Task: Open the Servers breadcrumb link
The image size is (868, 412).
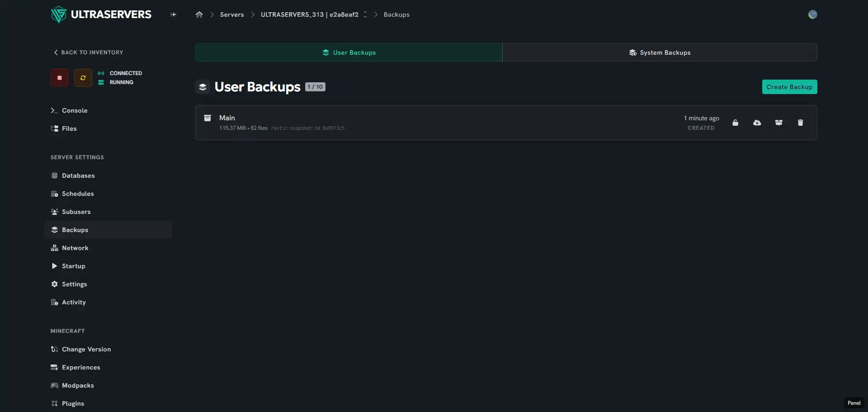Action: tap(232, 14)
